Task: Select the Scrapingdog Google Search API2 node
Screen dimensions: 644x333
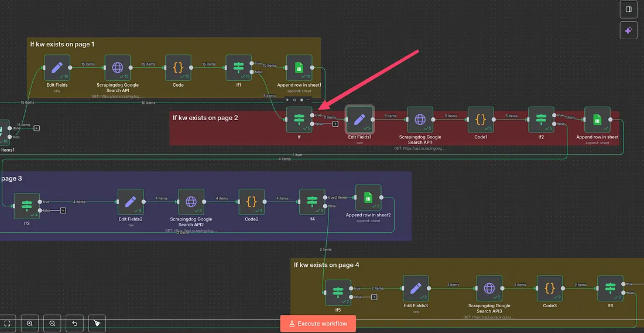Action: (191, 202)
